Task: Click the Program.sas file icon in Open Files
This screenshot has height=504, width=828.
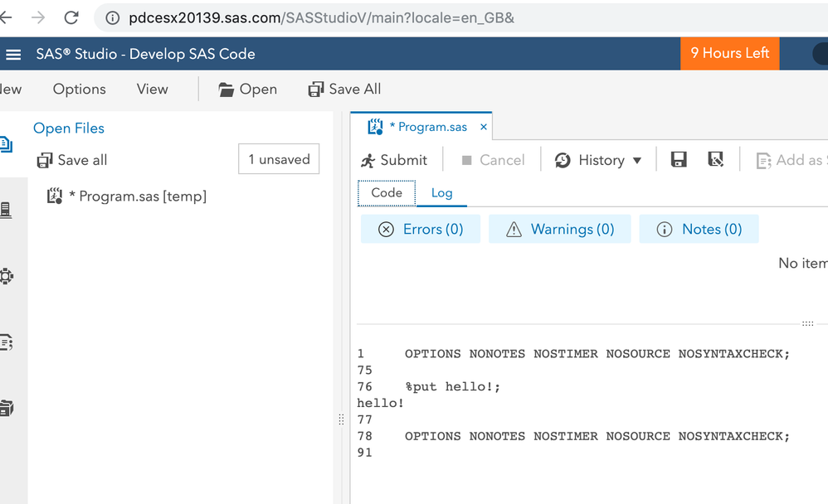Action: pyautogui.click(x=55, y=196)
